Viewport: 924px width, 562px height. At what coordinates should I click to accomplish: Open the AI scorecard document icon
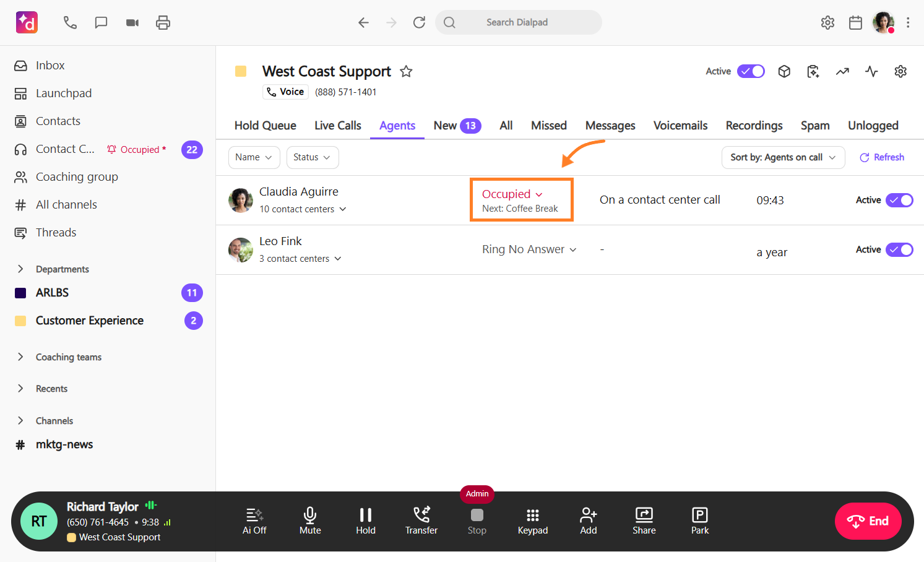tap(813, 71)
